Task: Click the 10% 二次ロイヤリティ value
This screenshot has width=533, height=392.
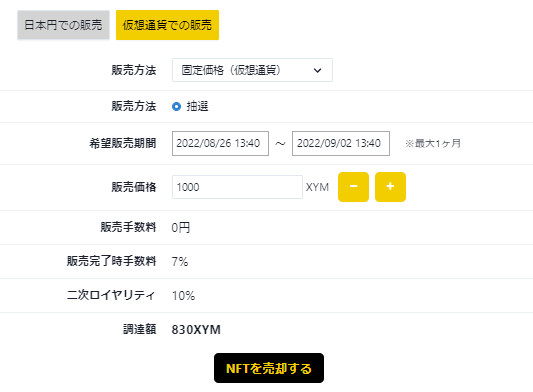Action: click(x=184, y=295)
